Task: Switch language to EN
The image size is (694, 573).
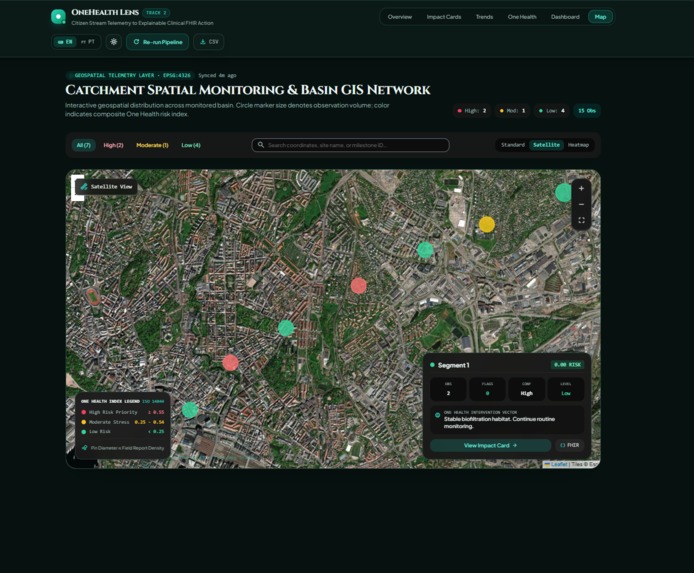Action: coord(65,42)
